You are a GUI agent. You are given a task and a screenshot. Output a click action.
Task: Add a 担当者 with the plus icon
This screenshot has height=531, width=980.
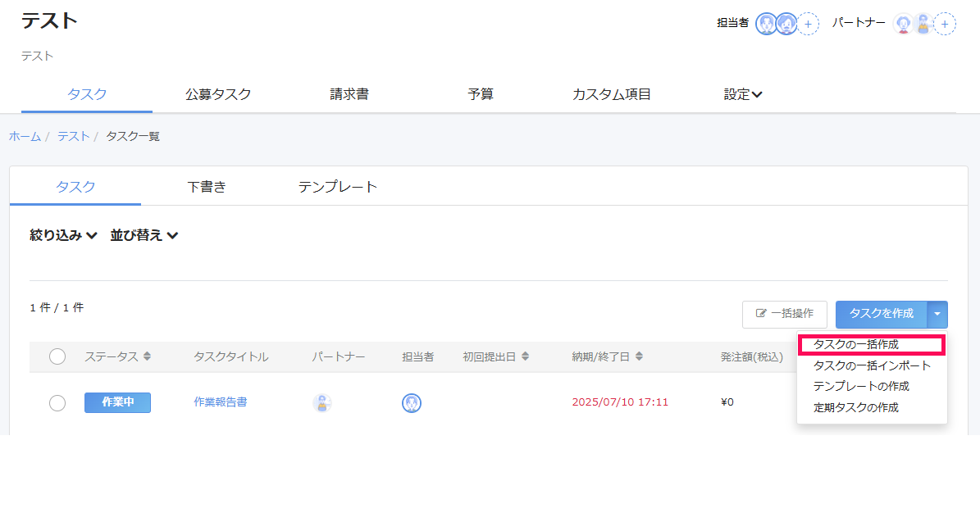click(x=808, y=24)
